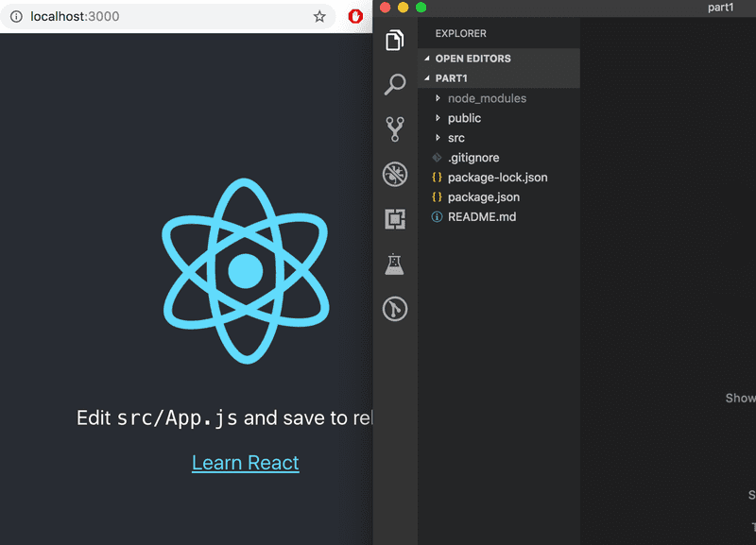The image size is (756, 545).
Task: Click the EXPLORER panel title
Action: [461, 33]
